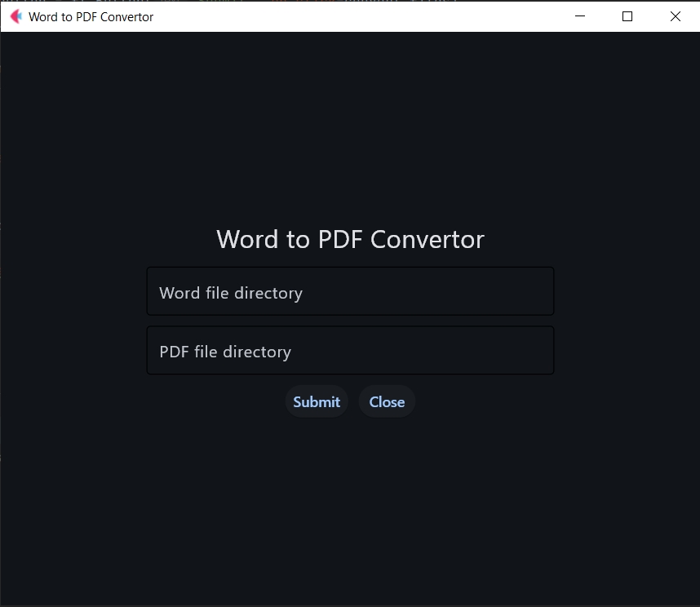
Task: Click the gap between Submit and Close buttons
Action: [x=353, y=401]
